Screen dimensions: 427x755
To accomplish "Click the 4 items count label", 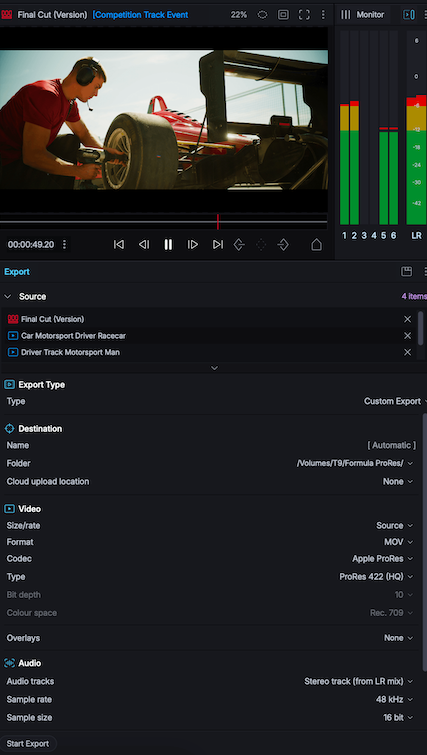I will pos(414,297).
